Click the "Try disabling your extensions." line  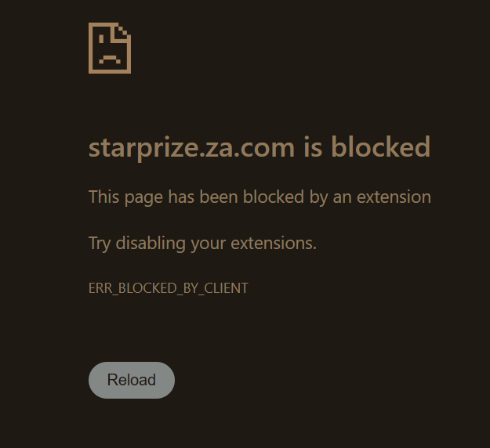point(202,244)
